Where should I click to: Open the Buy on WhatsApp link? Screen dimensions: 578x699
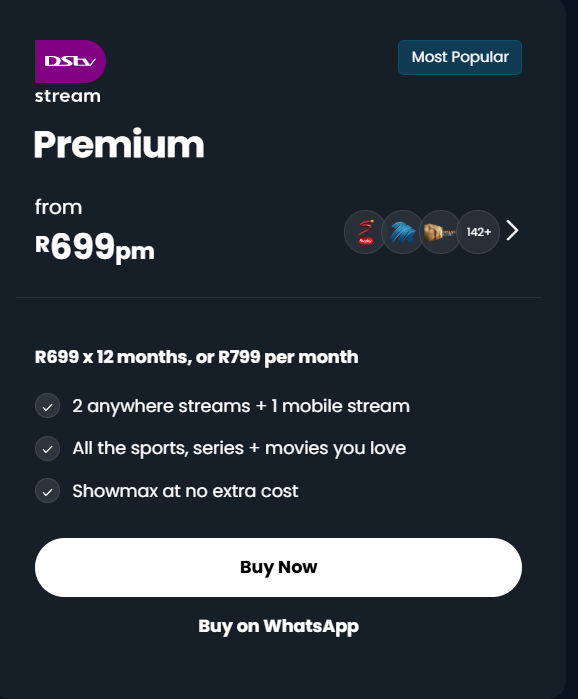click(279, 626)
